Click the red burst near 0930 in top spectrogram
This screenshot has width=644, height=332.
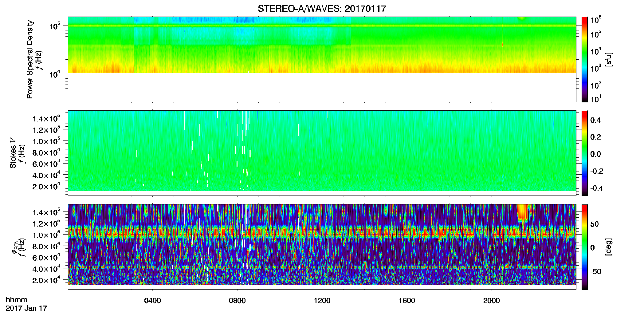tap(271, 68)
